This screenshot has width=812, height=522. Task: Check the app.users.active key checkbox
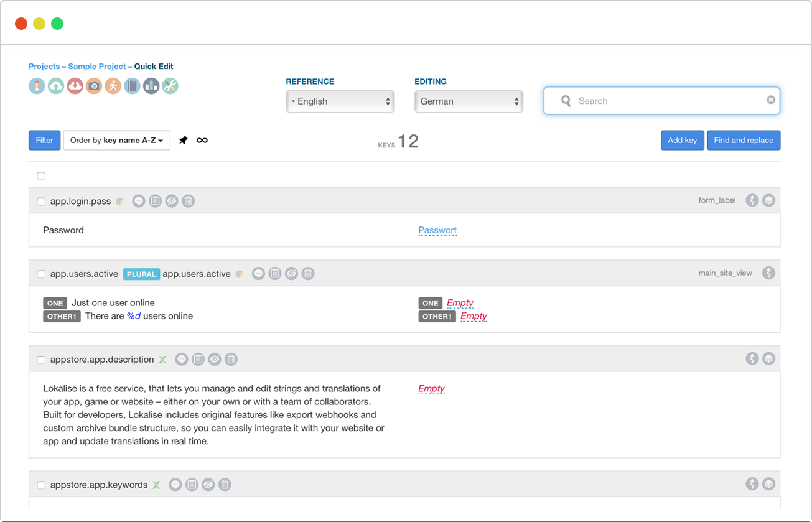[x=41, y=274]
